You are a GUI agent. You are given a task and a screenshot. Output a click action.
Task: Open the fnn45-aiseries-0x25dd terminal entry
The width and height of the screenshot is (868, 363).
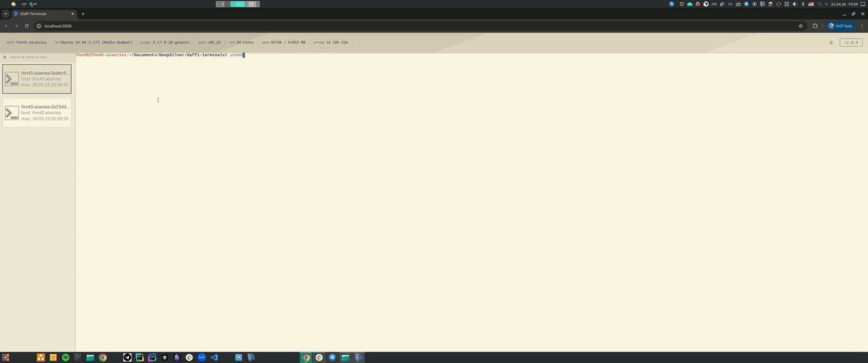37,113
